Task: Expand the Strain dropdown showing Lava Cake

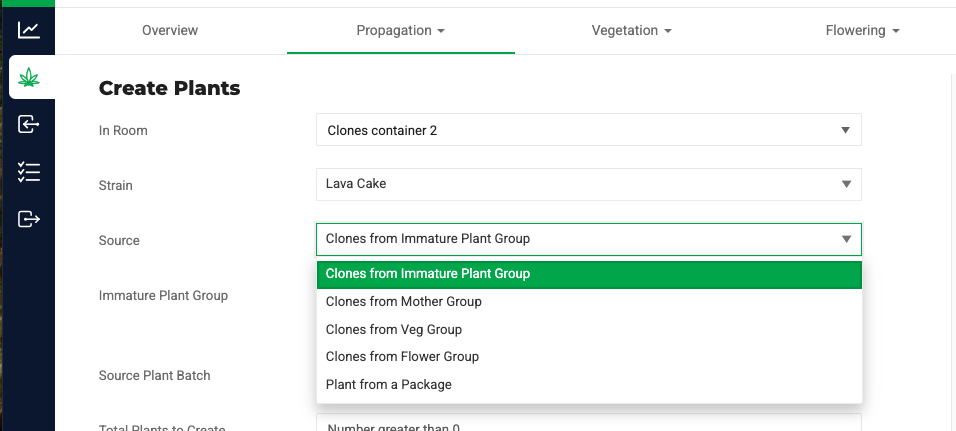Action: click(x=588, y=184)
